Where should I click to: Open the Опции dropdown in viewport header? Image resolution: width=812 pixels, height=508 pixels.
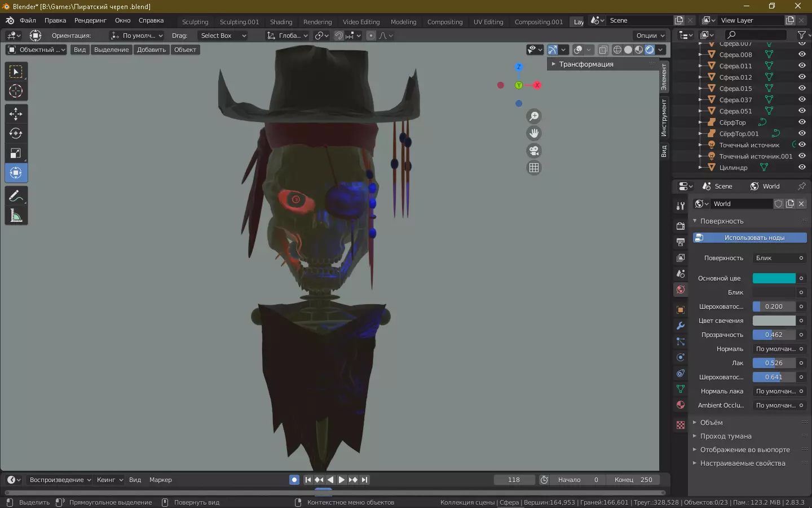click(x=650, y=36)
